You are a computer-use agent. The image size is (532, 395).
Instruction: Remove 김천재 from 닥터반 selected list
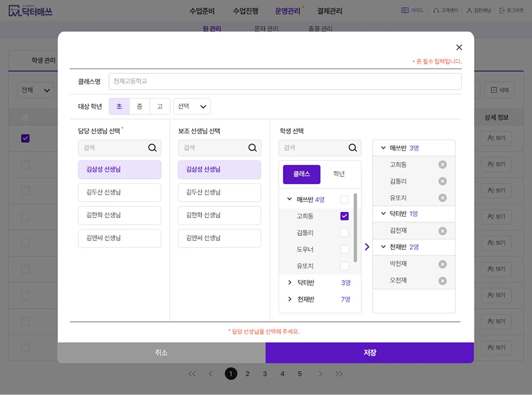click(442, 230)
